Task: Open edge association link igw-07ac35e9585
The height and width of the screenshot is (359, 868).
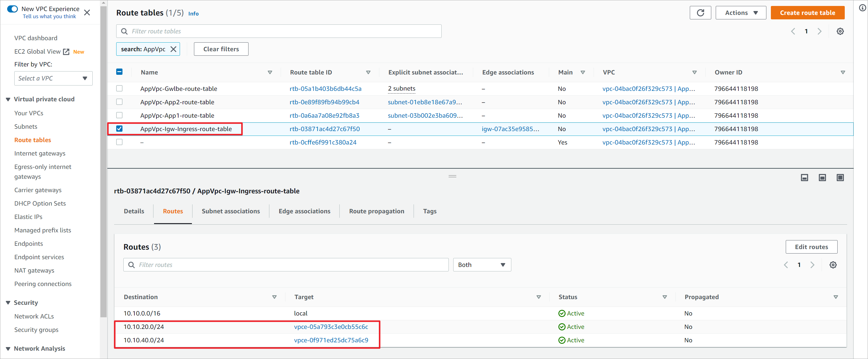Action: [x=510, y=129]
